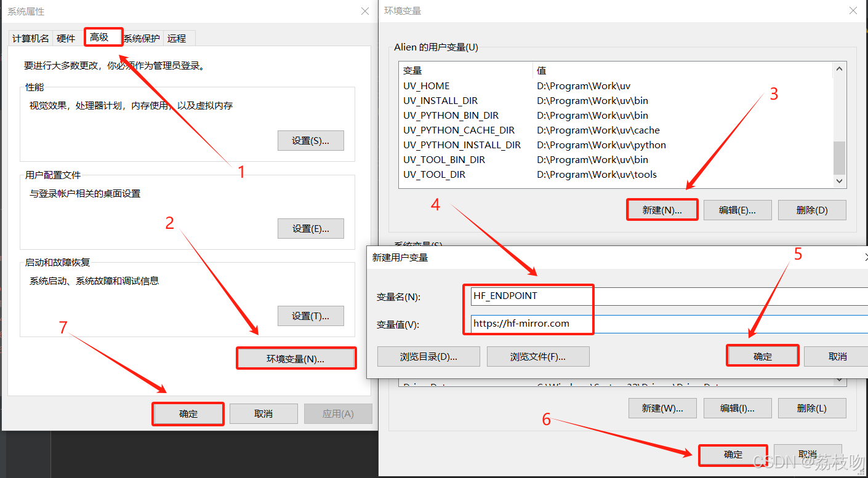Viewport: 868px width, 478px height.
Task: Click 编辑(E)... for user variables
Action: [737, 210]
